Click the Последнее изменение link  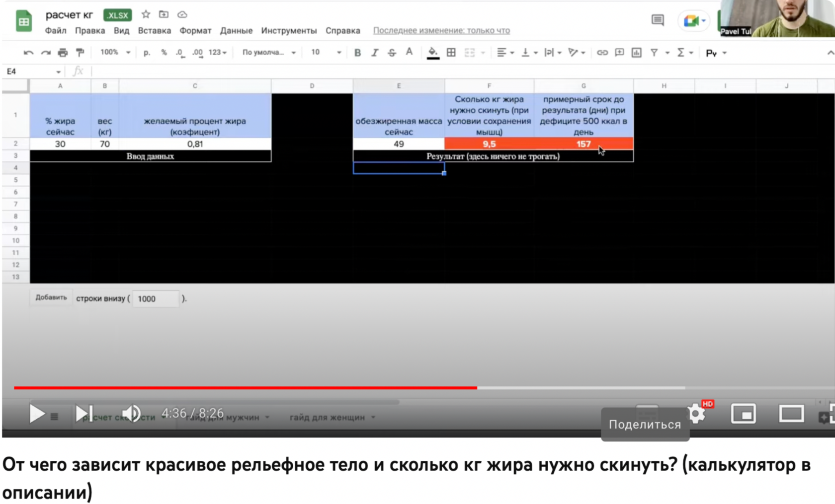click(x=441, y=30)
